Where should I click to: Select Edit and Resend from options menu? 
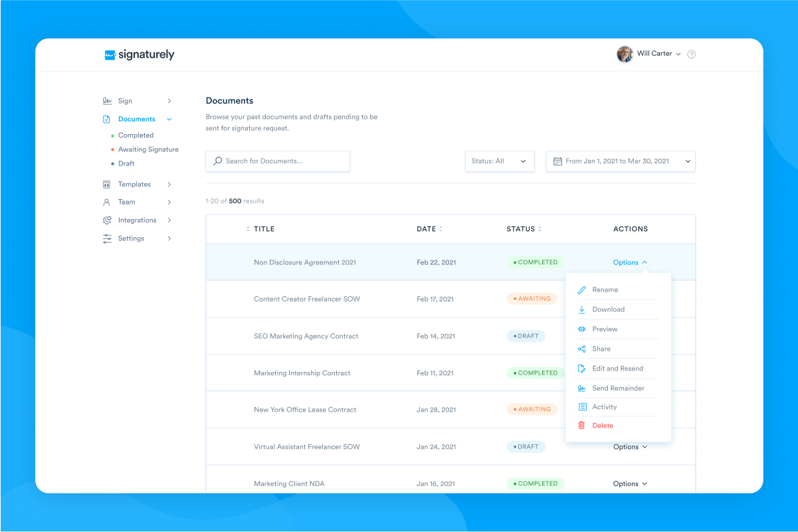(617, 369)
